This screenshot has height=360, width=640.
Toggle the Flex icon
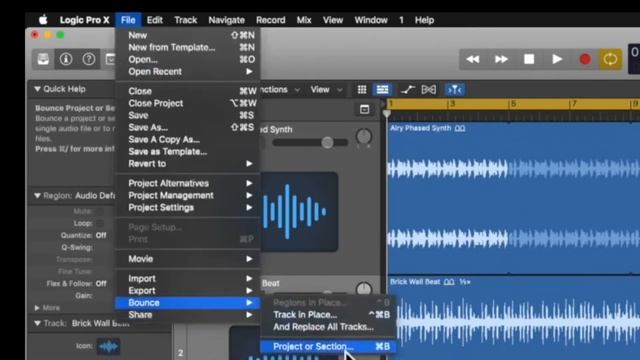(429, 89)
